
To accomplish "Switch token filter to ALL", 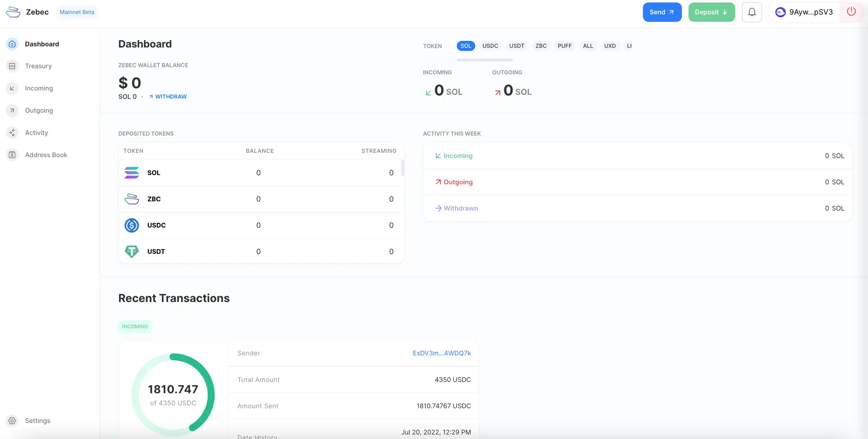I will point(588,46).
